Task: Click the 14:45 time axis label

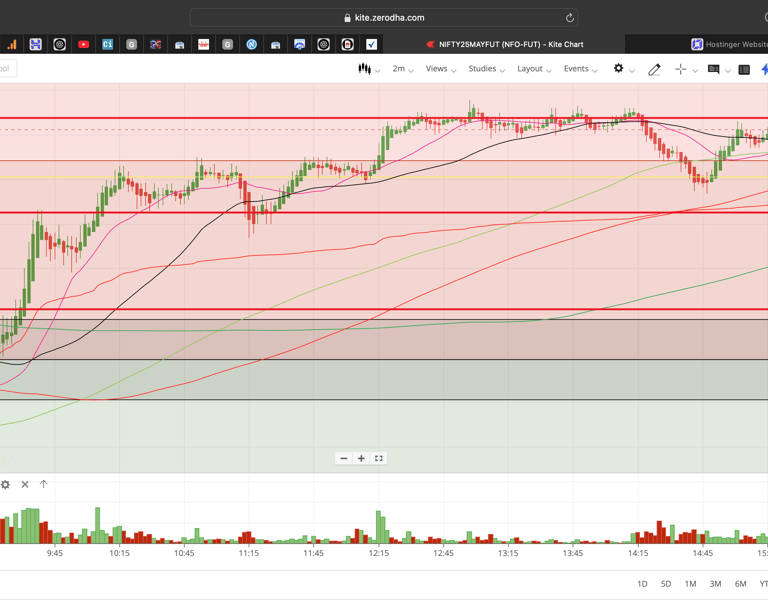Action: [x=702, y=553]
